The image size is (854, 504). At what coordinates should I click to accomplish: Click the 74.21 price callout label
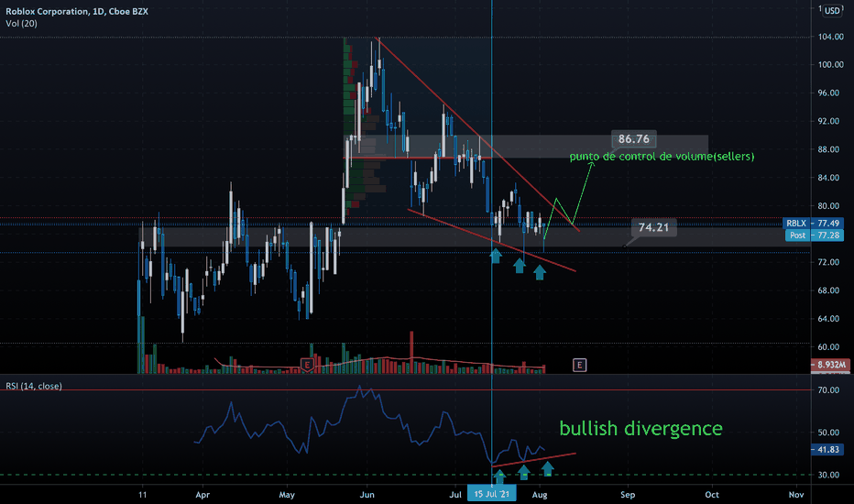click(653, 227)
